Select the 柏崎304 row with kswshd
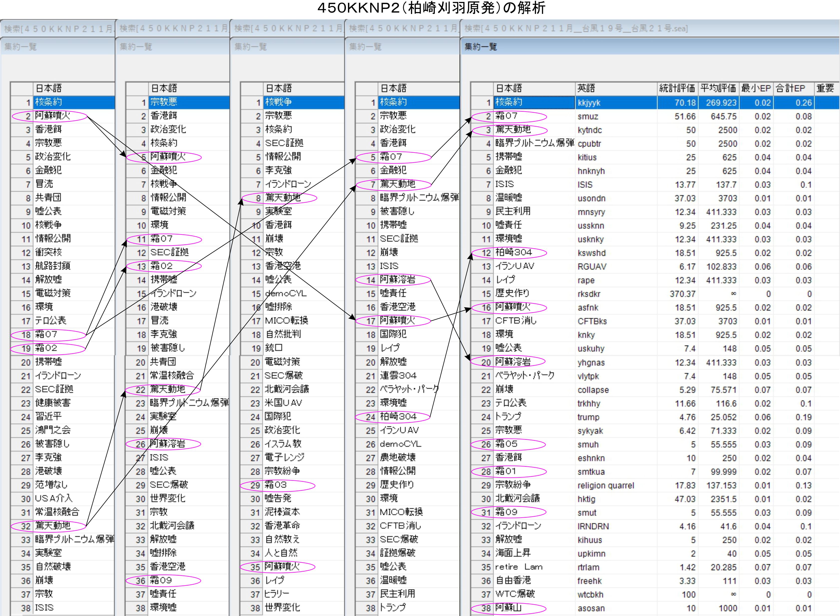840x616 pixels. [514, 252]
